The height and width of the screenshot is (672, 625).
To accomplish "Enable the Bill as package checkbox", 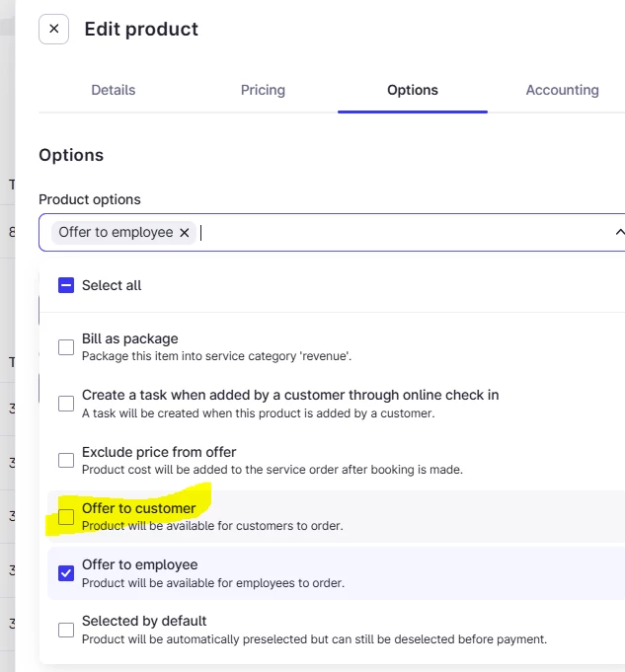I will 66,347.
